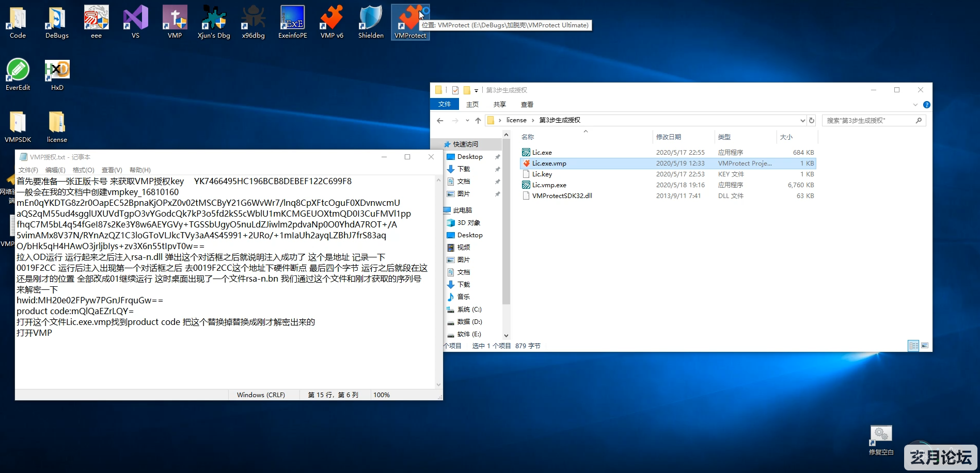Click the Explorer forward arrow
980x473 pixels.
pyautogui.click(x=455, y=120)
